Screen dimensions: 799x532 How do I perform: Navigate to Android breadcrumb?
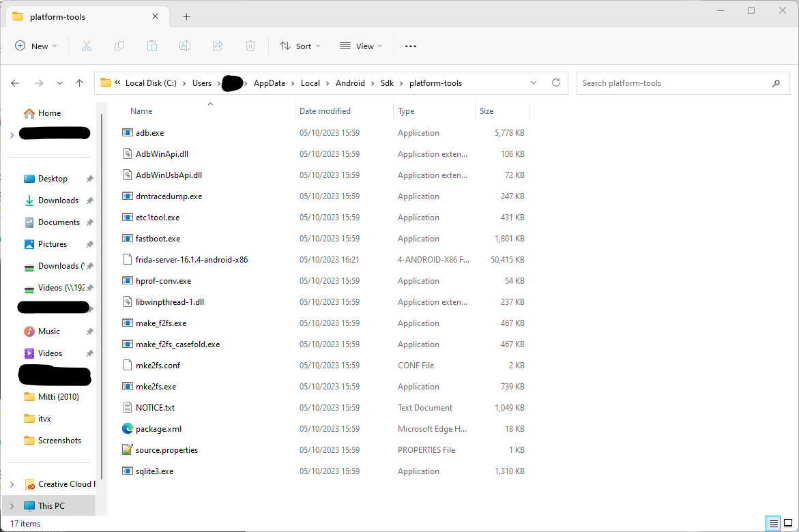(x=350, y=83)
